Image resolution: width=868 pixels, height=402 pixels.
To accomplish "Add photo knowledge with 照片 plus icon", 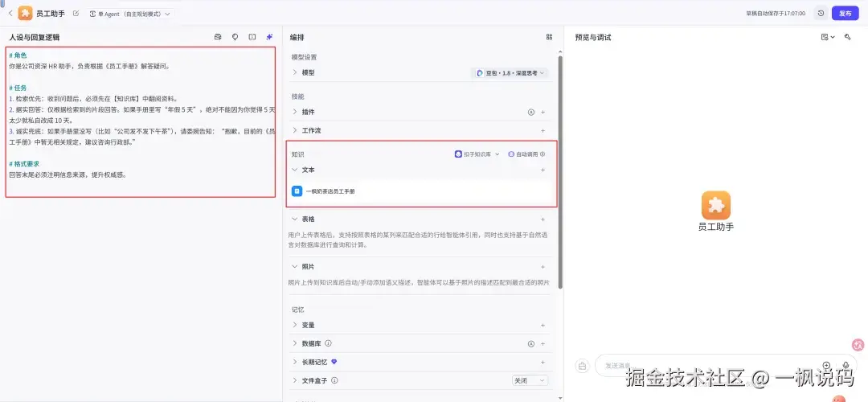I will 543,267.
